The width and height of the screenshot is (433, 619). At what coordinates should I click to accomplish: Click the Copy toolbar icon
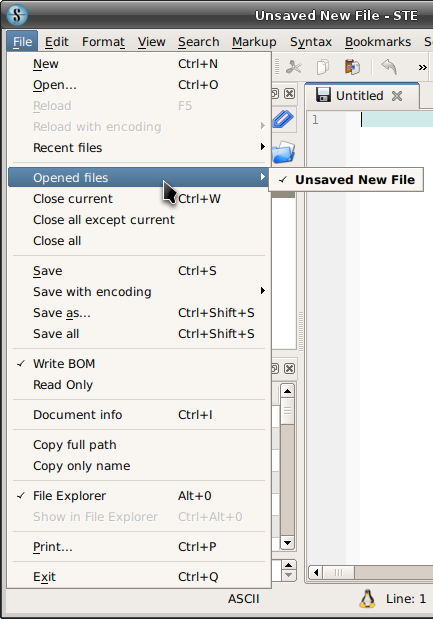tap(323, 67)
